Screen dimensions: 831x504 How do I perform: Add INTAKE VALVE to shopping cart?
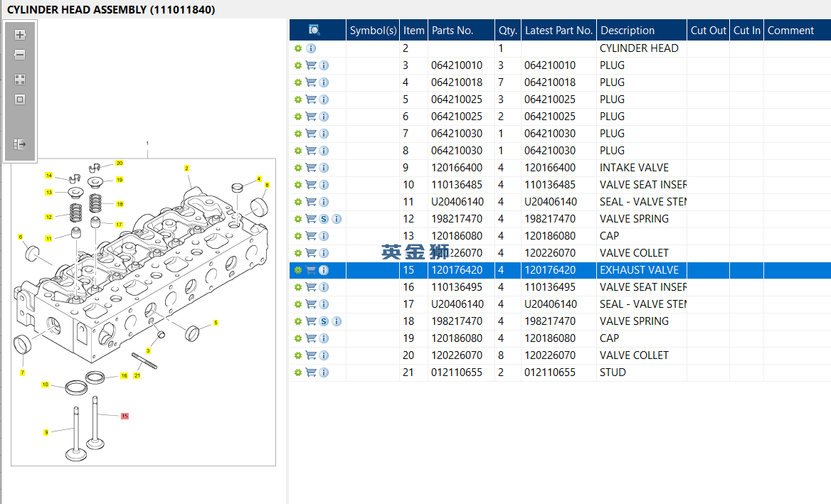(311, 168)
